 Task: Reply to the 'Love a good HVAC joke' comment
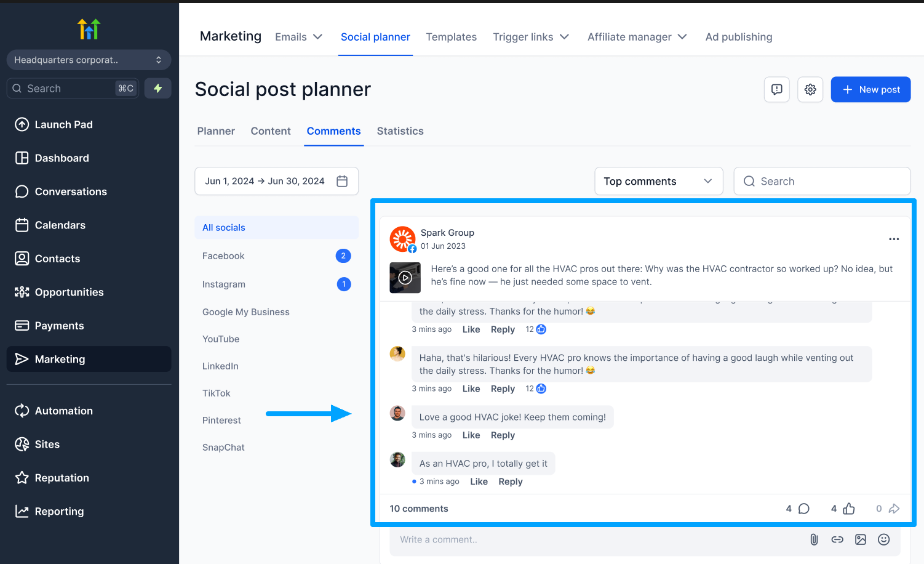tap(503, 435)
